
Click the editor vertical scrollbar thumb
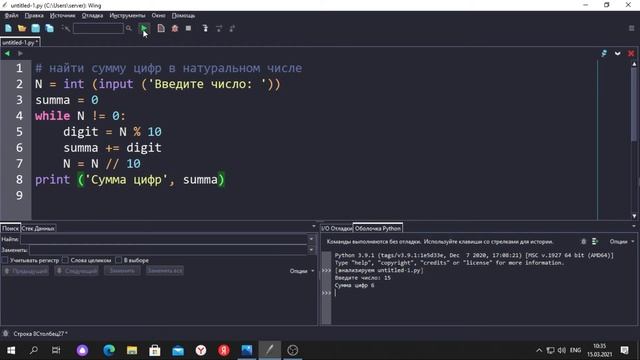tap(634, 104)
